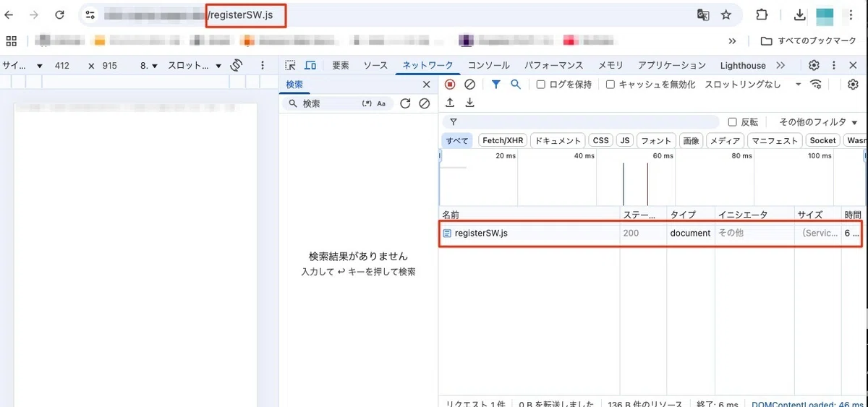The image size is (868, 407).
Task: Enable the ログを保持 checkbox
Action: [x=540, y=85]
